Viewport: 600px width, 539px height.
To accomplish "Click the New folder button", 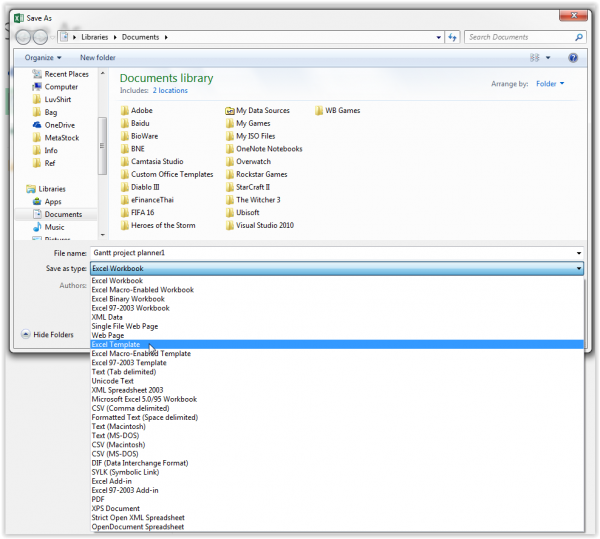I will point(98,58).
